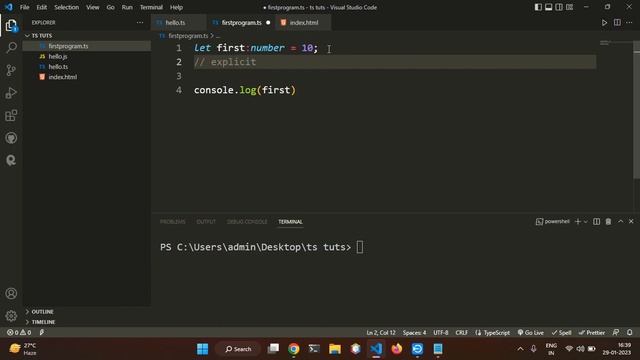Maximize the terminal panel size
The width and height of the screenshot is (640, 360).
tap(620, 222)
